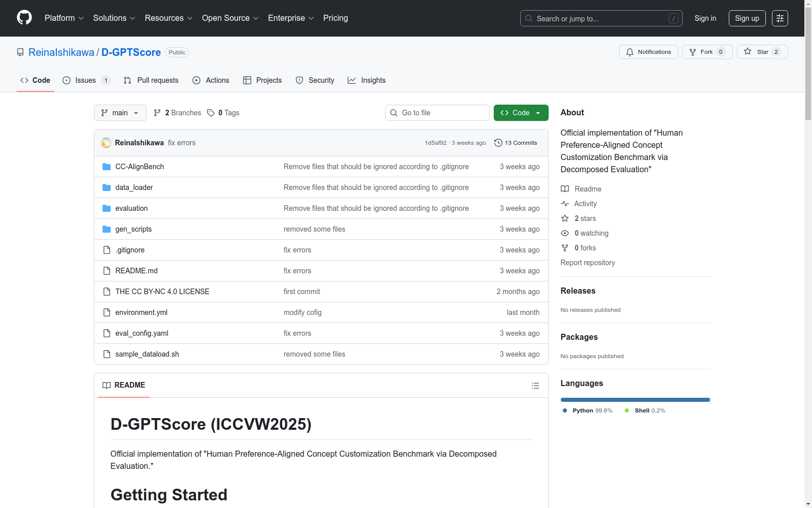
Task: Click the evaluation folder icon
Action: click(x=107, y=208)
